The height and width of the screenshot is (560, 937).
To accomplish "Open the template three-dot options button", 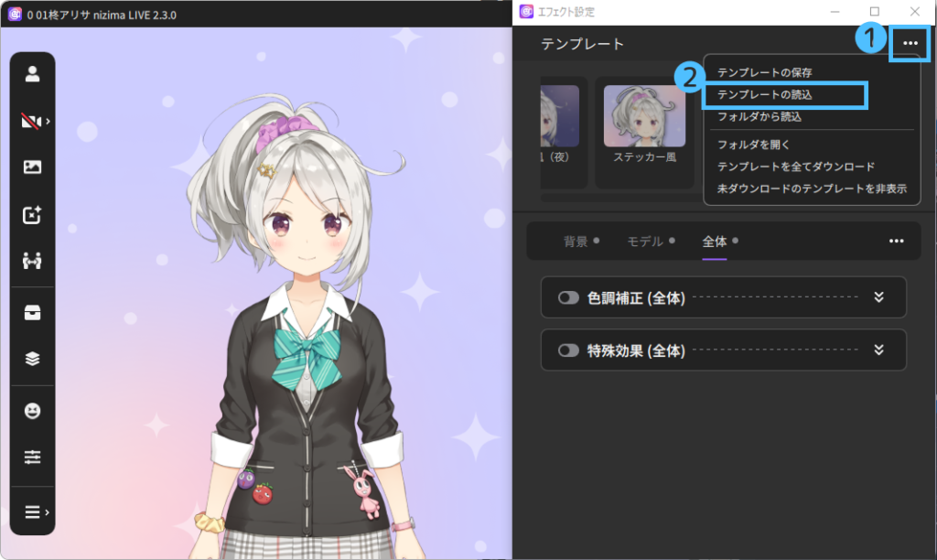I will click(910, 43).
